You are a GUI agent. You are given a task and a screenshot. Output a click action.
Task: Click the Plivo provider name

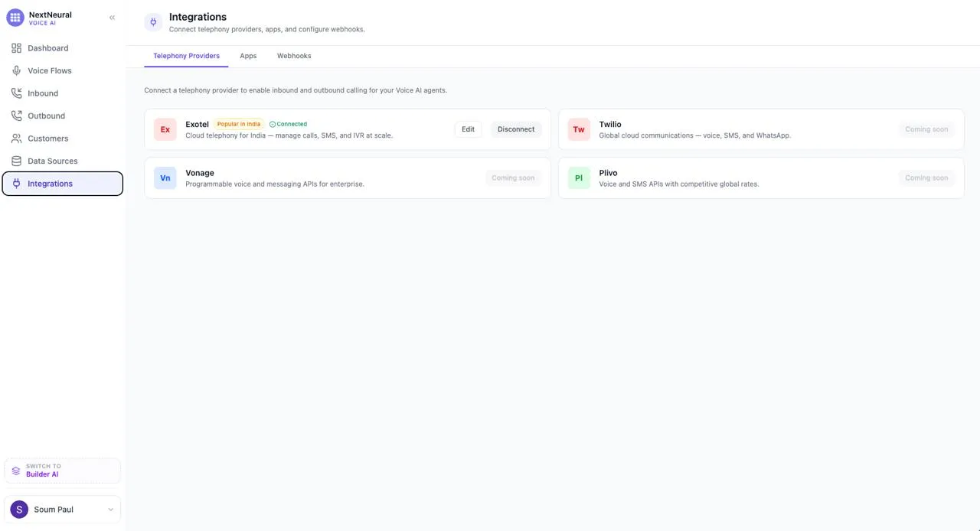608,173
